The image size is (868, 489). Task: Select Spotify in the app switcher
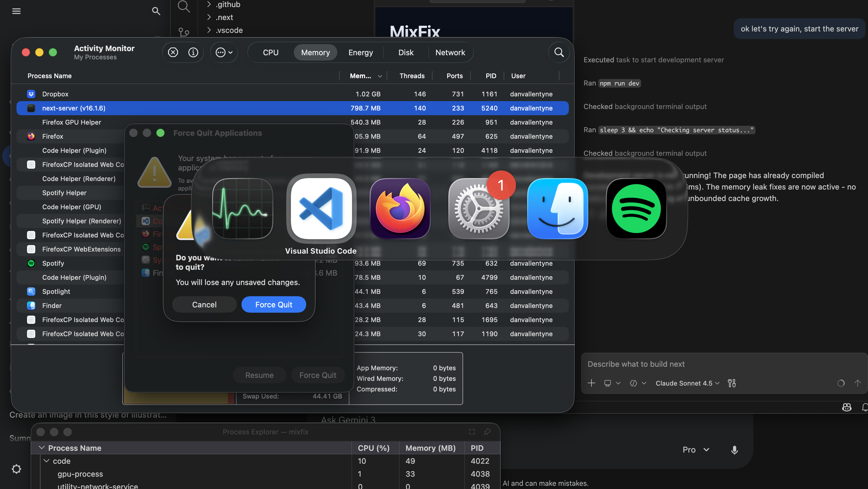tap(636, 209)
